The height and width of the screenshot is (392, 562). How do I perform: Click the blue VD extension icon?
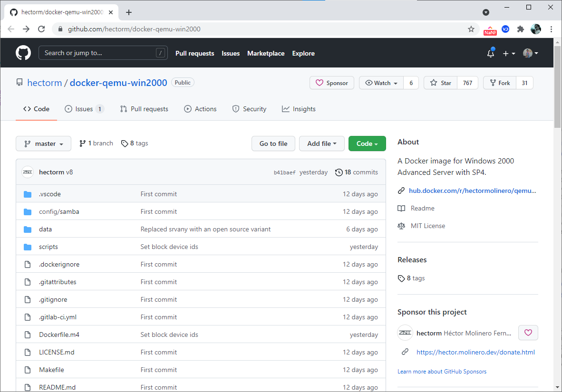[x=505, y=29]
